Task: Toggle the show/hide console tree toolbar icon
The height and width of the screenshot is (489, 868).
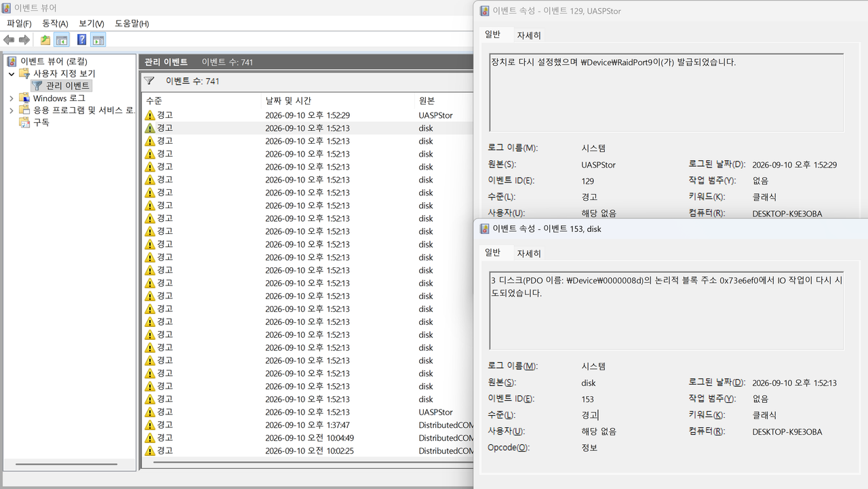Action: pos(62,40)
